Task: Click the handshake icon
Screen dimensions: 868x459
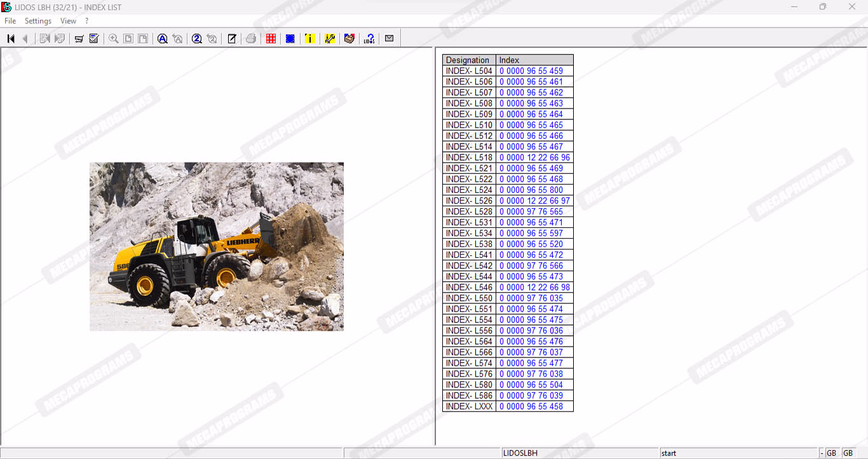Action: point(349,39)
